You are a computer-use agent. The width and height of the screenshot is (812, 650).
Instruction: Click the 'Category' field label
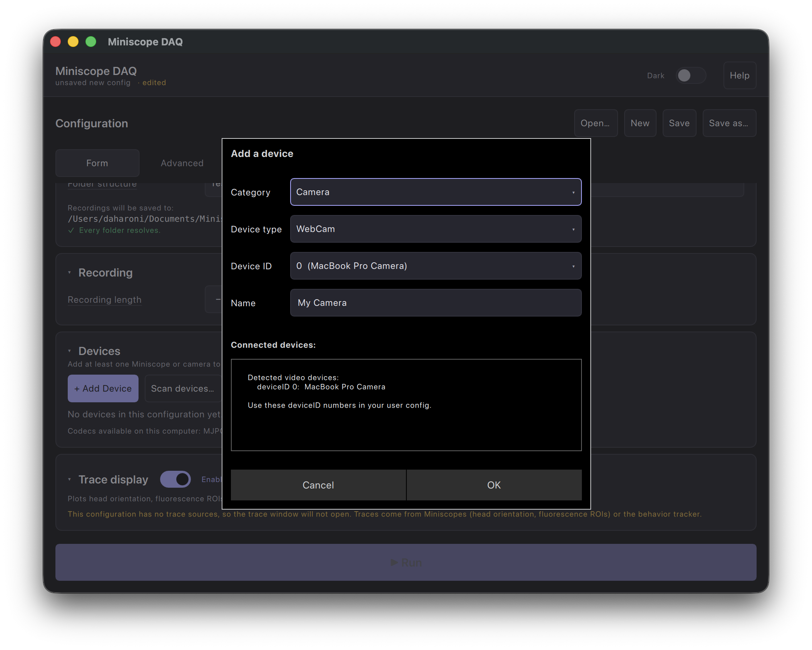(x=251, y=192)
